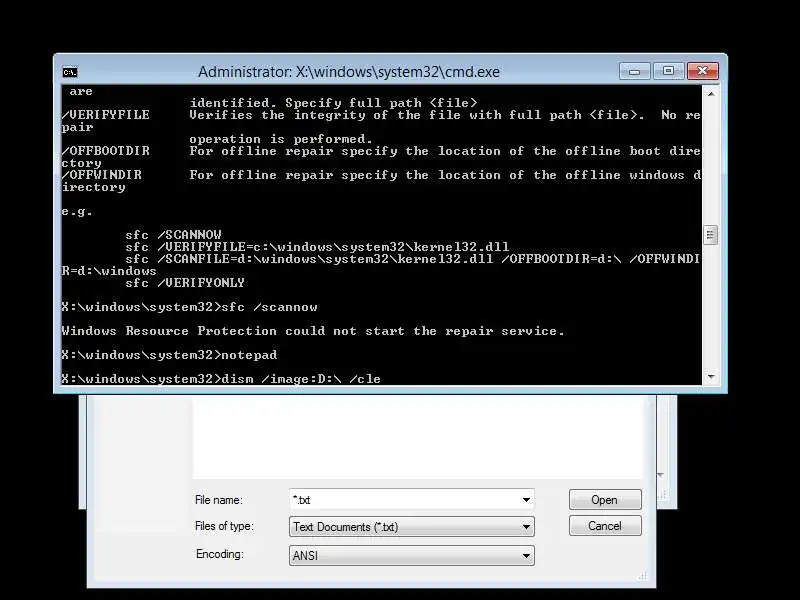Expand the File name dropdown arrow
This screenshot has height=600, width=800.
[526, 499]
